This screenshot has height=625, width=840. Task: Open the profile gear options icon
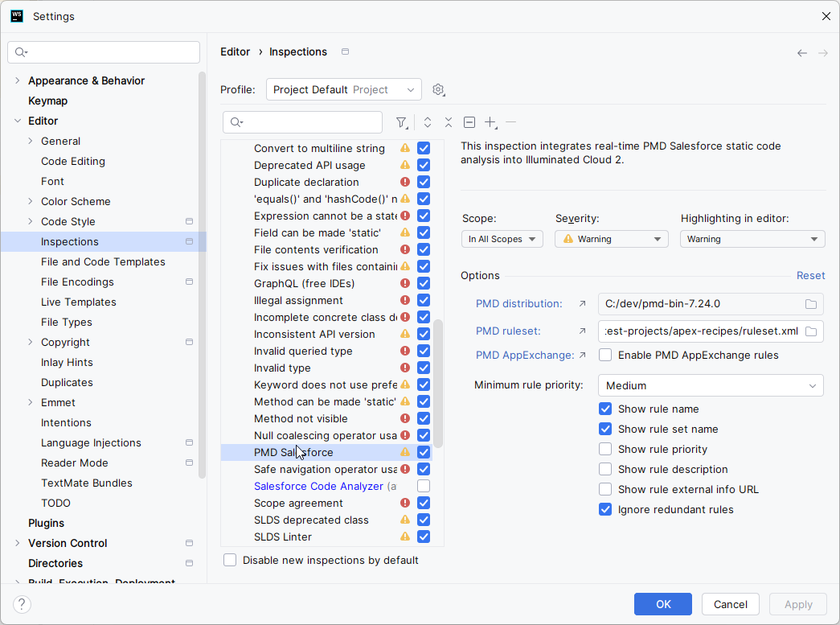click(x=438, y=89)
